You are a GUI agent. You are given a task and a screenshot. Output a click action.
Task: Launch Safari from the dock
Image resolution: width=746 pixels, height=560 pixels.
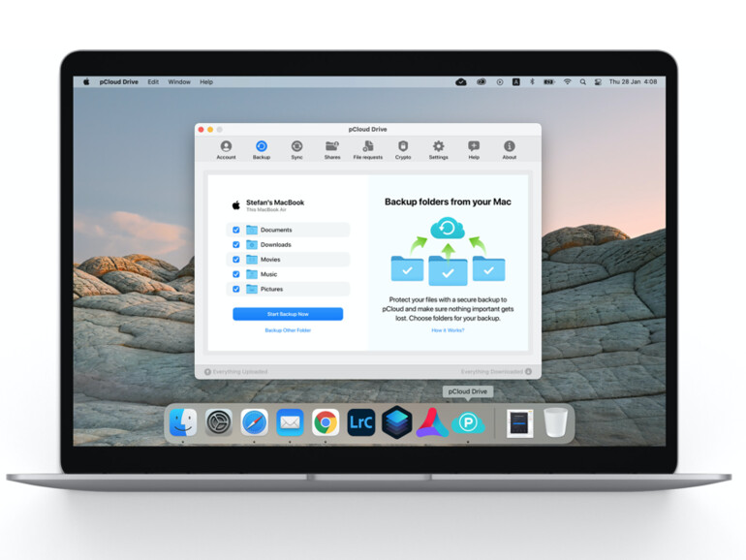pyautogui.click(x=254, y=422)
